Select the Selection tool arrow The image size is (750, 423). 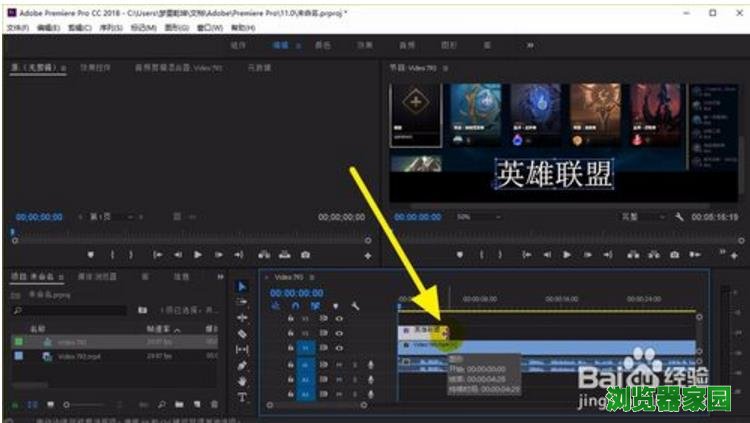242,286
